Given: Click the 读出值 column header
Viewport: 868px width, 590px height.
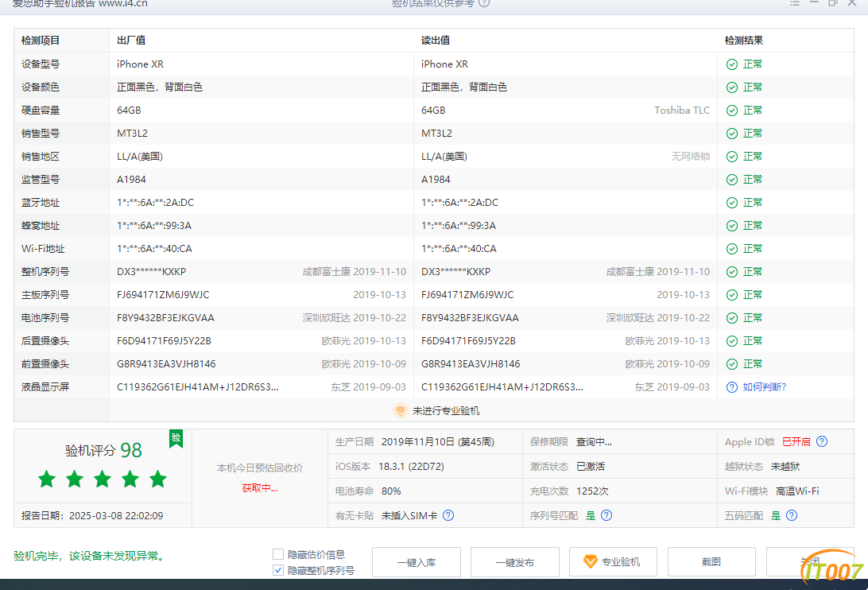Looking at the screenshot, I should 436,41.
